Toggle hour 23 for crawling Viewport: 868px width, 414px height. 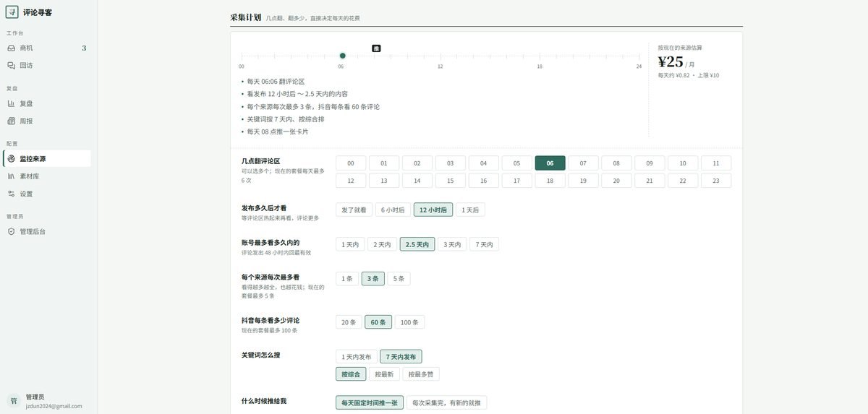tap(716, 181)
